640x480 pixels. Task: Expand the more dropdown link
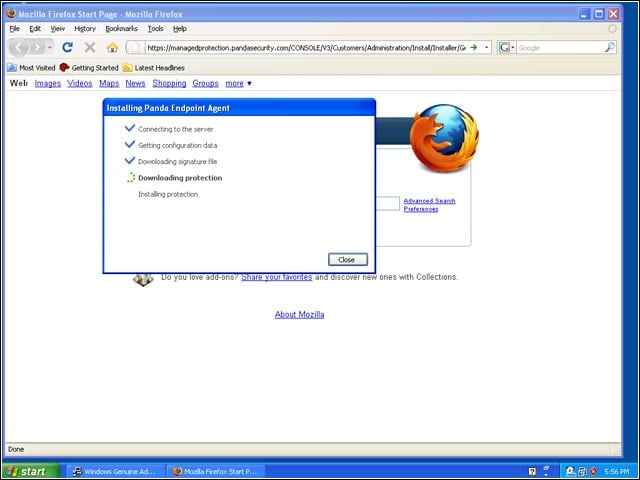[238, 83]
